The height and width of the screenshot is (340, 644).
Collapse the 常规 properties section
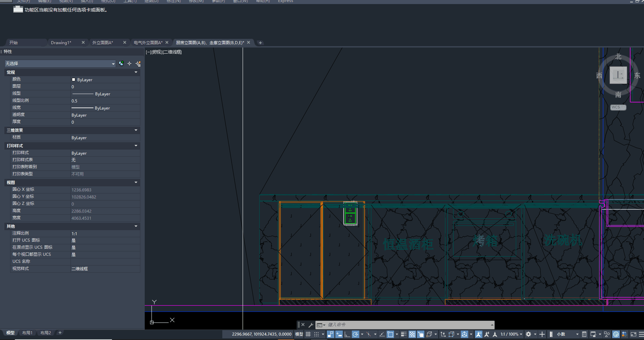click(136, 72)
